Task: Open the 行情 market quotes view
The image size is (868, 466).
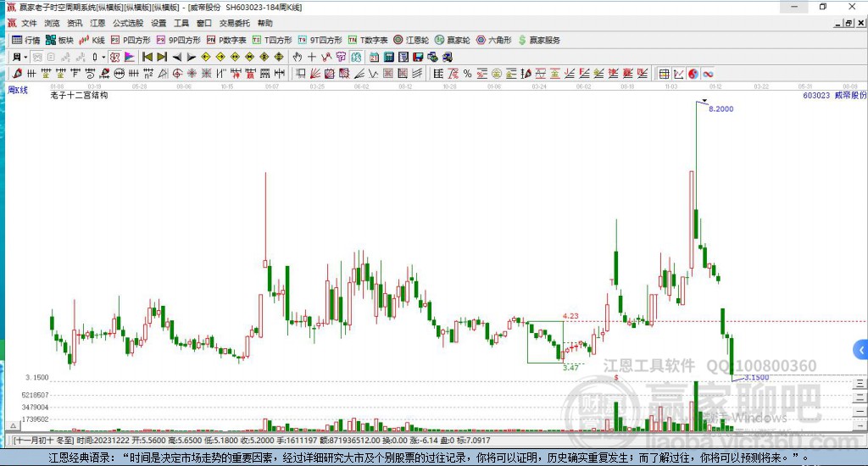Action: pos(26,40)
